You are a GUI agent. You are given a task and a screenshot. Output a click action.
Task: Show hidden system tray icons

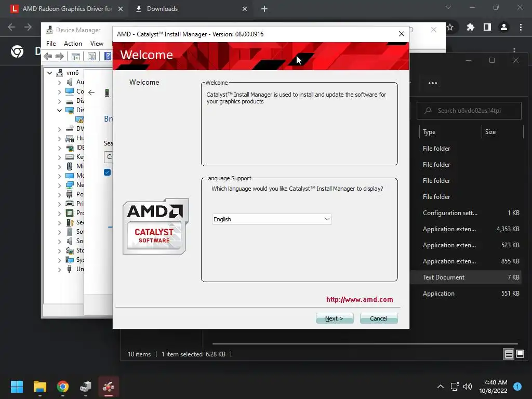(x=441, y=387)
